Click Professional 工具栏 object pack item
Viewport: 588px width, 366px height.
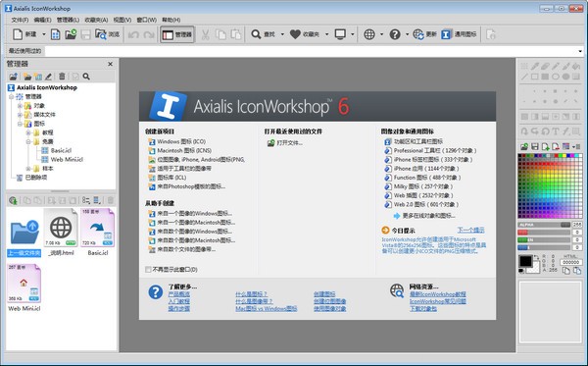pyautogui.click(x=435, y=150)
